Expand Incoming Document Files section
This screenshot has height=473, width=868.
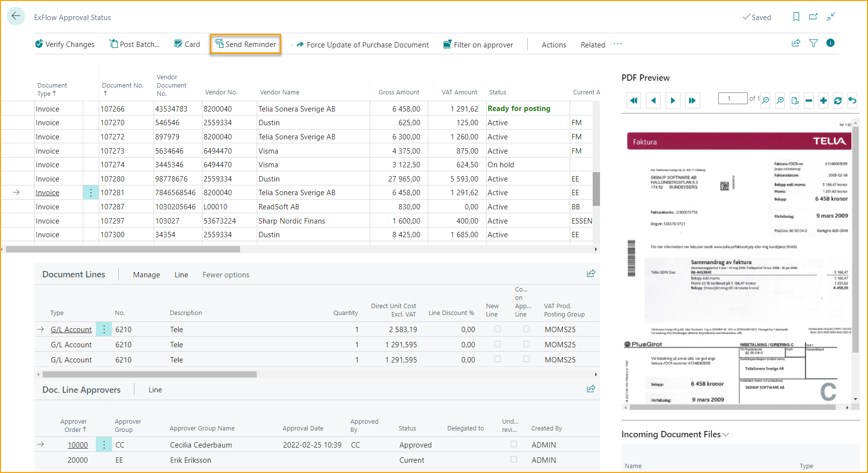click(726, 434)
